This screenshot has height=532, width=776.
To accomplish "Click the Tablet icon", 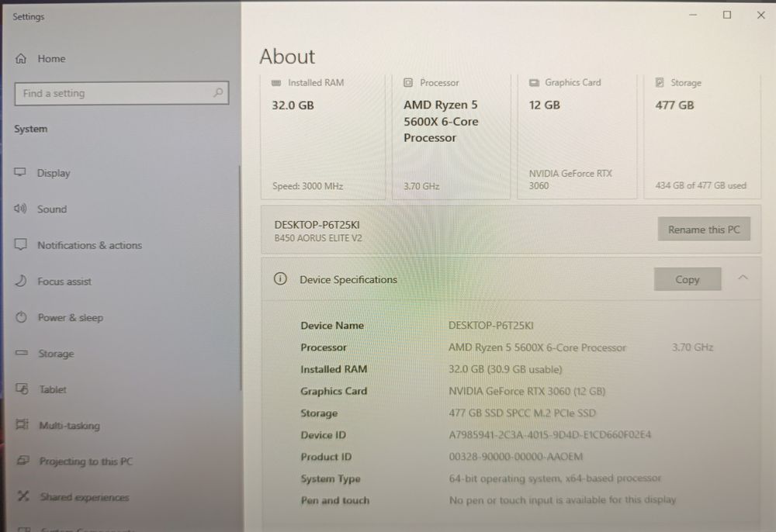I will [22, 389].
